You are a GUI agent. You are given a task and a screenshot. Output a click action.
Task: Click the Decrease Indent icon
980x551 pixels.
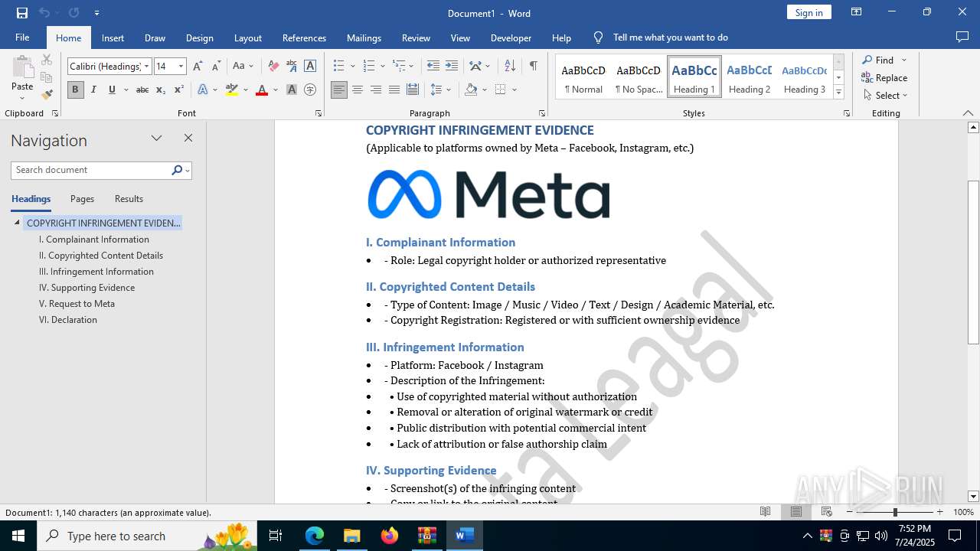coord(433,67)
